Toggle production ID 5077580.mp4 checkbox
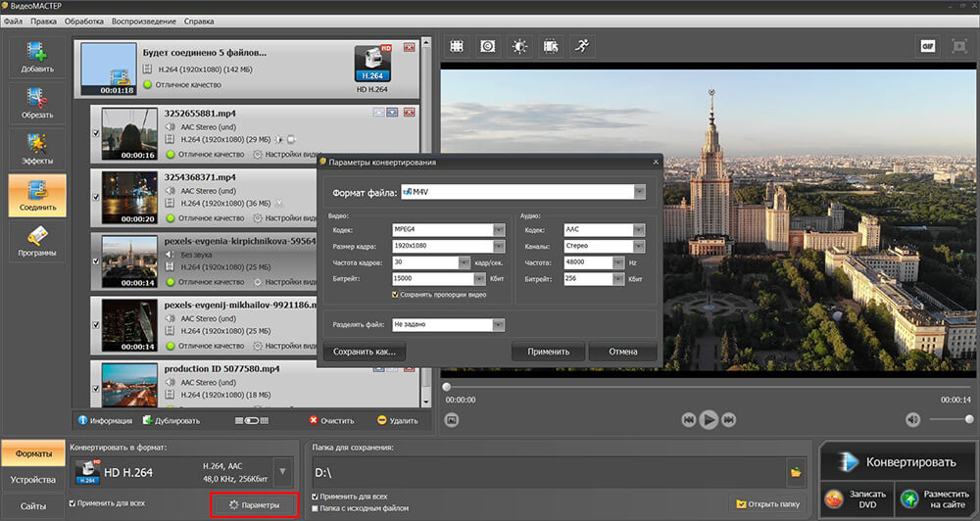980x521 pixels. [96, 389]
